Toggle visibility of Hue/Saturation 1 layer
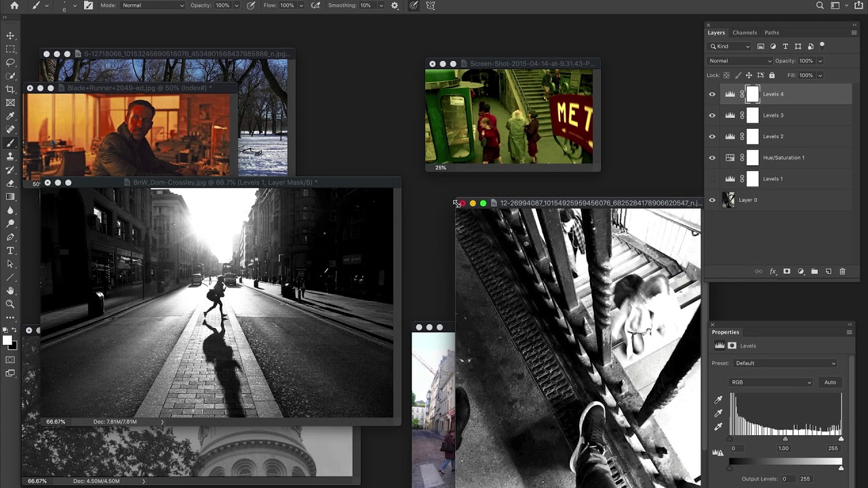The height and width of the screenshot is (488, 868). [x=712, y=158]
